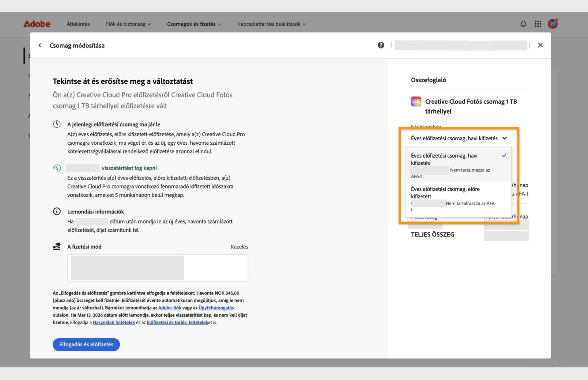Viewport: 588px width, 380px height.
Task: Open the apps grid icon
Action: [x=538, y=24]
